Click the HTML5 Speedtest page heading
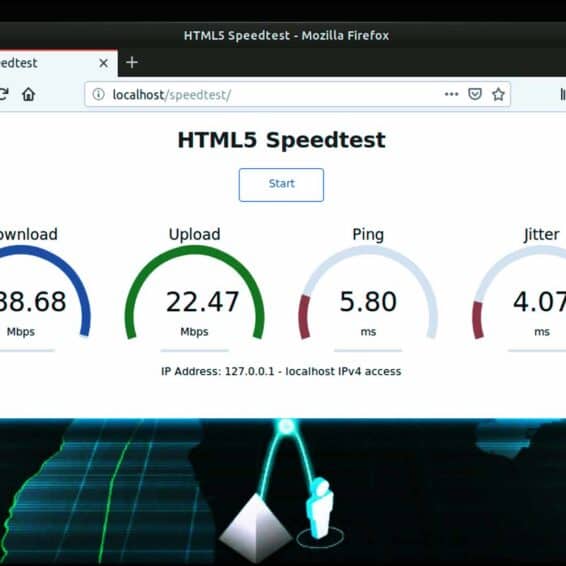 click(282, 140)
